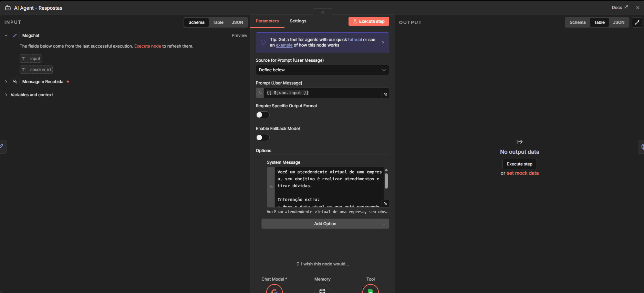The image size is (644, 293).
Task: Click into the System Message text area
Action: 330,187
